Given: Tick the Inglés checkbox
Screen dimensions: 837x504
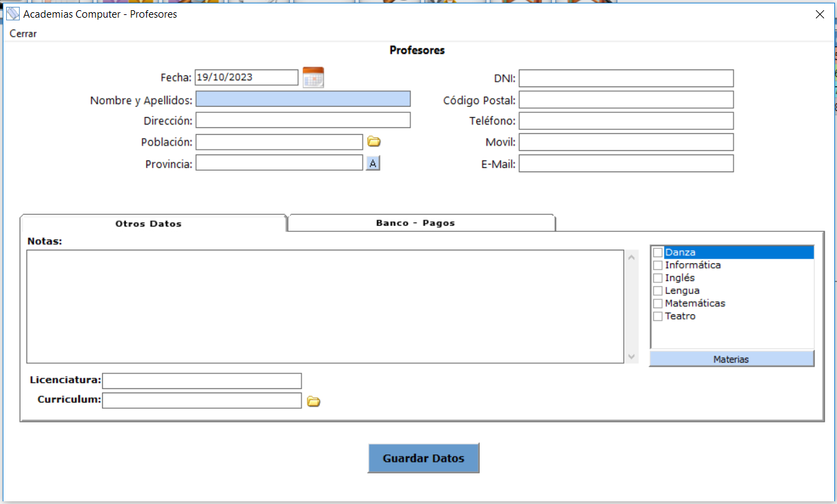Looking at the screenshot, I should [x=658, y=278].
